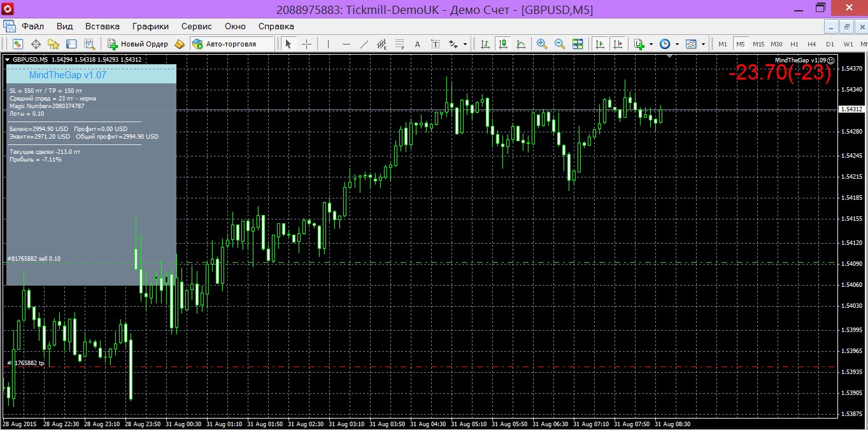The image size is (868, 430).
Task: Switch chart to line chart
Action: [521, 44]
